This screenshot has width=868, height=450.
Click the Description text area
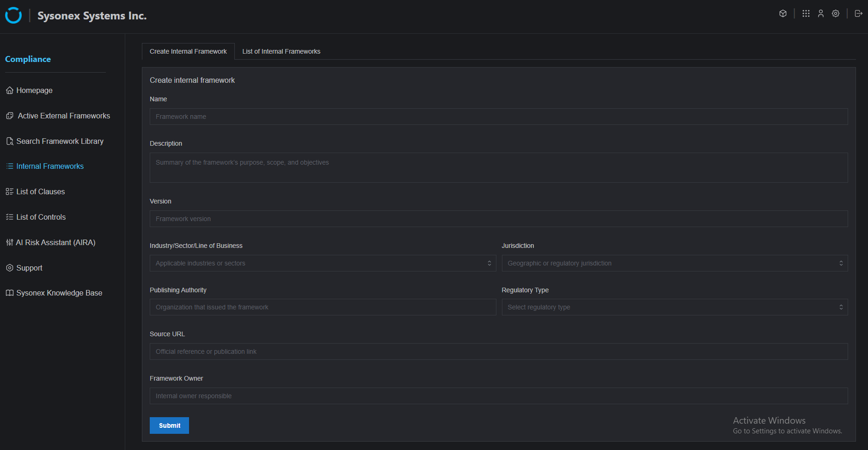[x=498, y=167]
